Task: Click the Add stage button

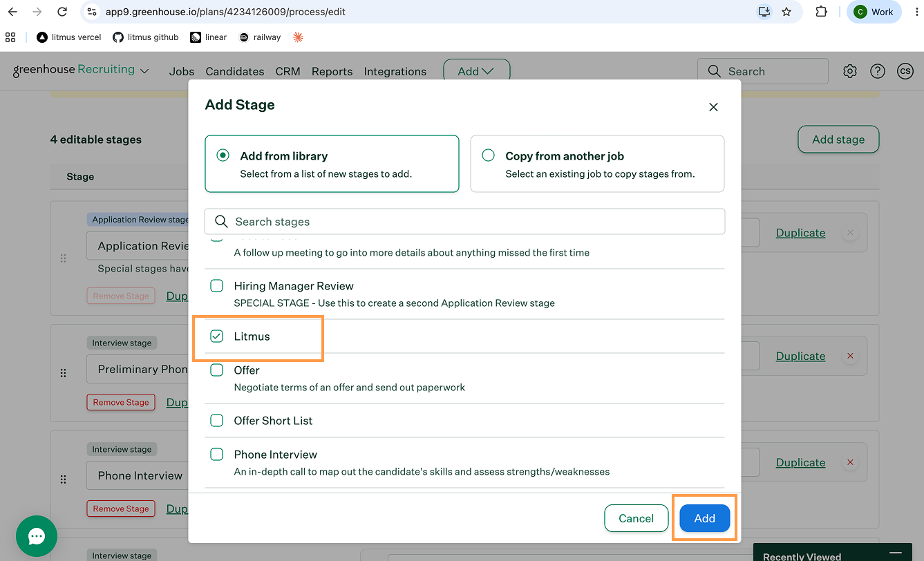Action: [x=838, y=139]
